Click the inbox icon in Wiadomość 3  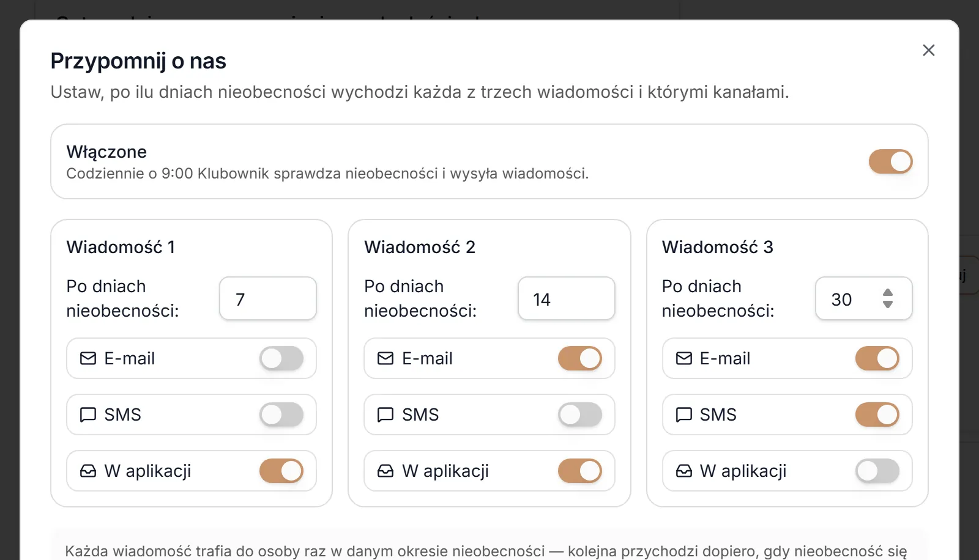pos(683,471)
